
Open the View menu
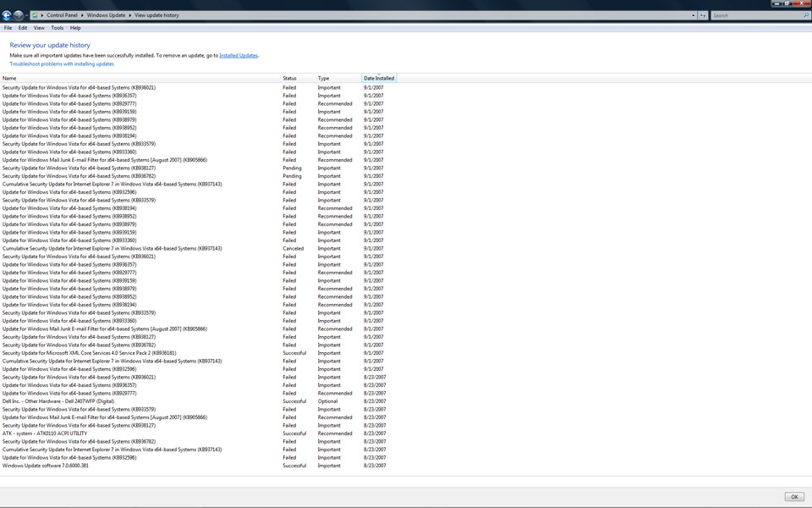coord(39,28)
